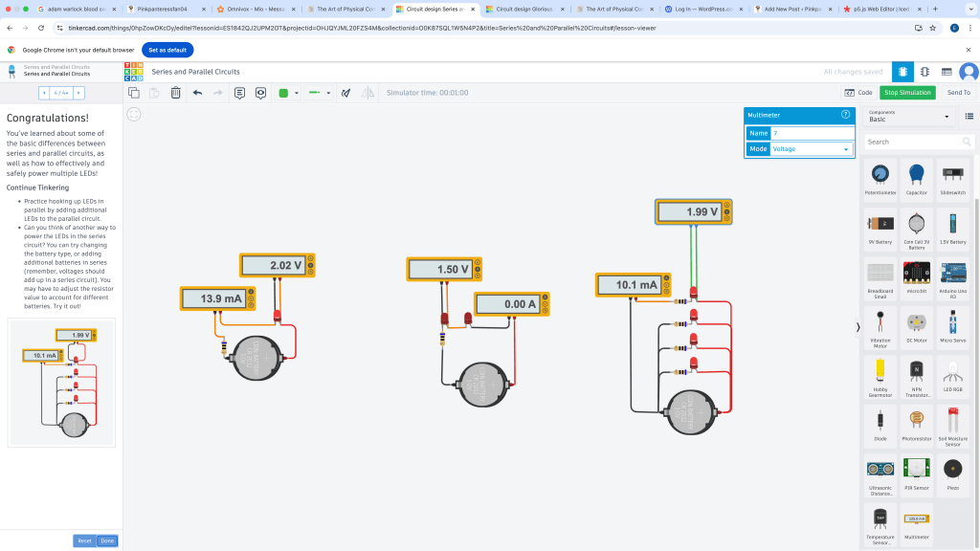Image resolution: width=980 pixels, height=551 pixels.
Task: Switch to schematic view icon
Action: tap(924, 72)
